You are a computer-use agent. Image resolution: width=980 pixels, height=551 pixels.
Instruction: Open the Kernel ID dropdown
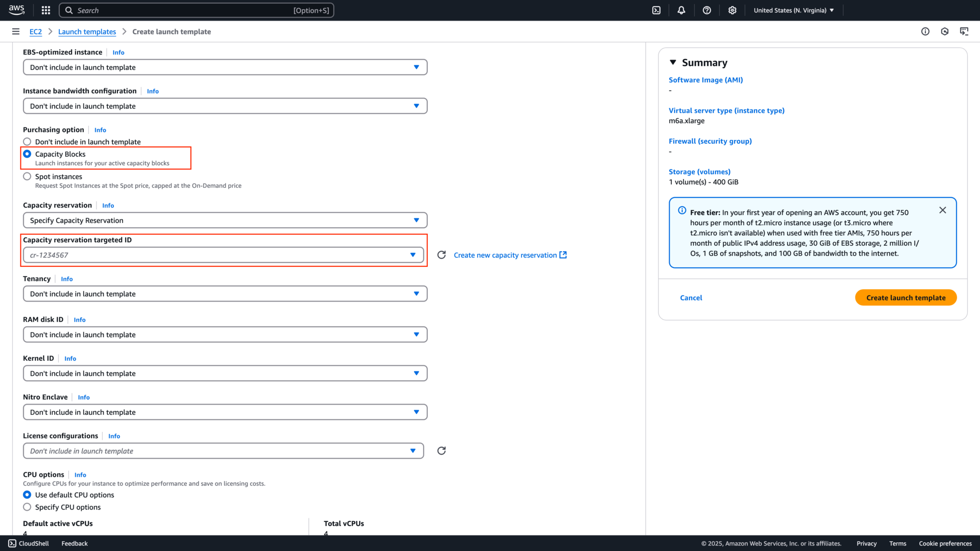[x=225, y=373]
